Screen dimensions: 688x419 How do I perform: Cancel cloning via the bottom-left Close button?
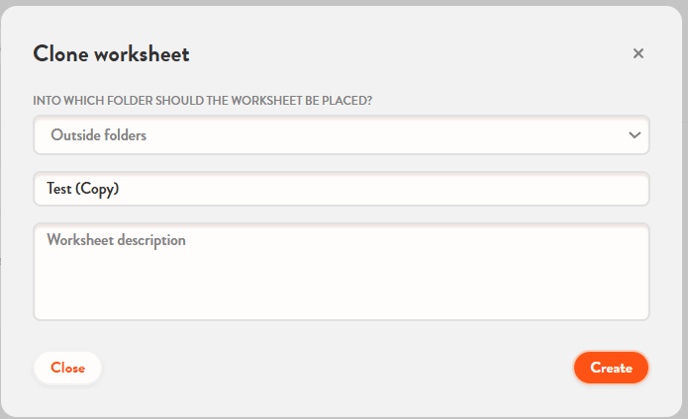68,368
